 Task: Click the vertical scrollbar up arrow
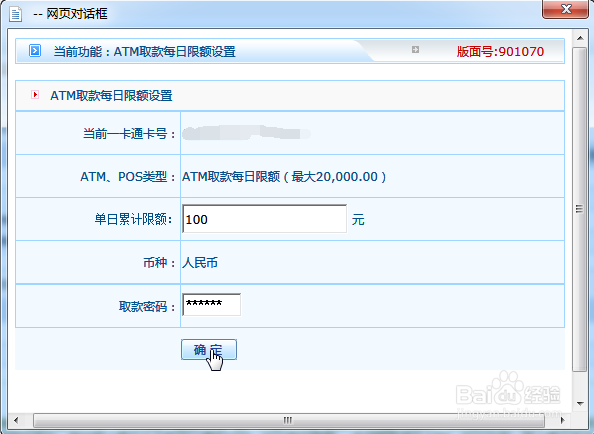pos(580,38)
